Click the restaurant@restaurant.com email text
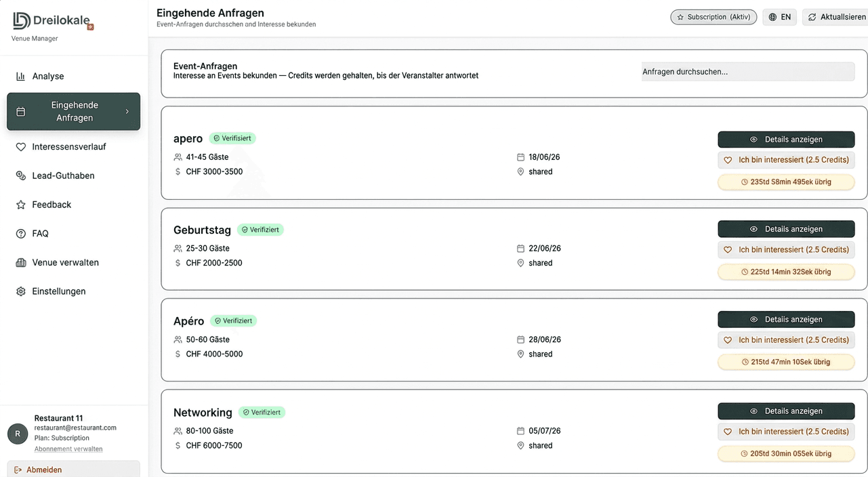Image resolution: width=868 pixels, height=477 pixels. [x=75, y=428]
